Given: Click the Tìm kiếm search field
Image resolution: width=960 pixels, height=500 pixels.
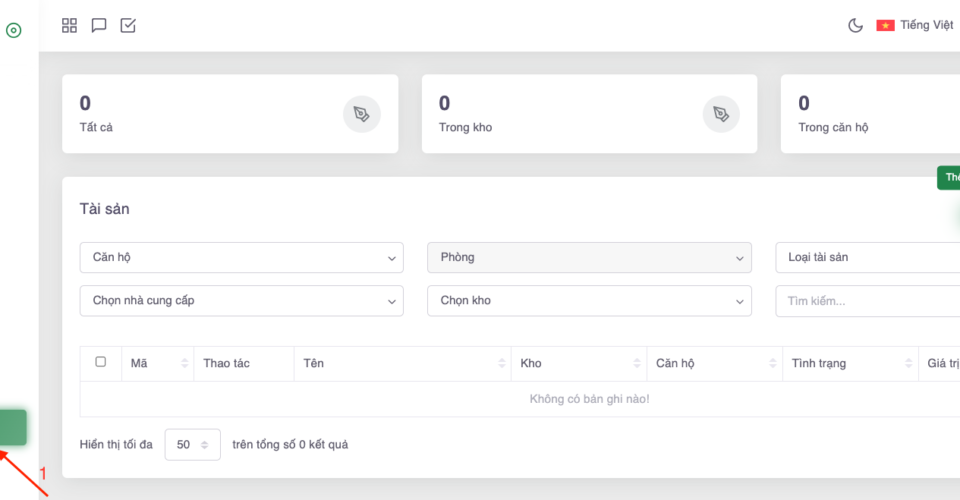Looking at the screenshot, I should (x=866, y=300).
